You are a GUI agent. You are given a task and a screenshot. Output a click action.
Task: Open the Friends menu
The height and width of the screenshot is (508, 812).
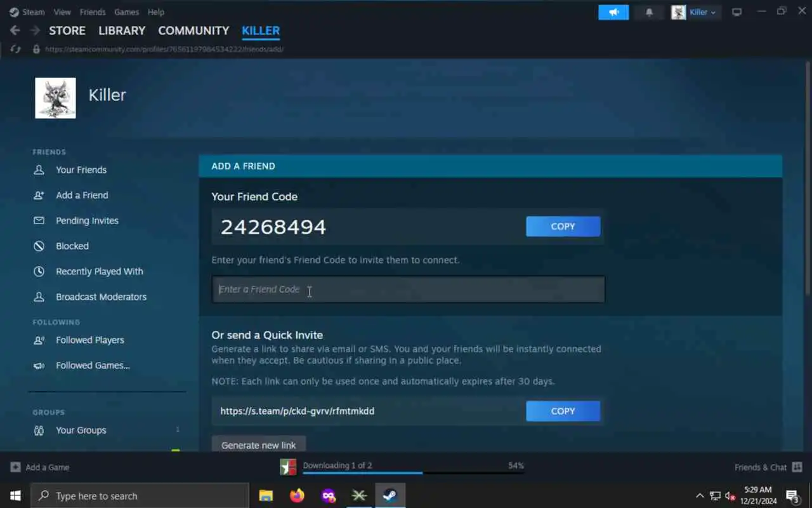click(x=93, y=12)
